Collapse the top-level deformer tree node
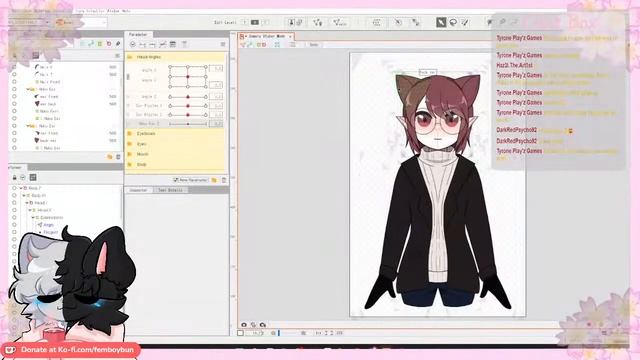640x360 pixels. click(x=21, y=188)
